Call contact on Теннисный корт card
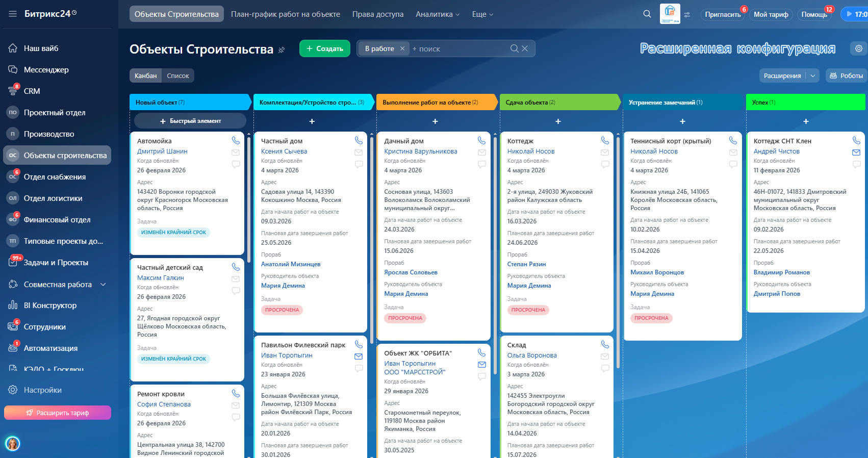The image size is (868, 458). coord(733,140)
